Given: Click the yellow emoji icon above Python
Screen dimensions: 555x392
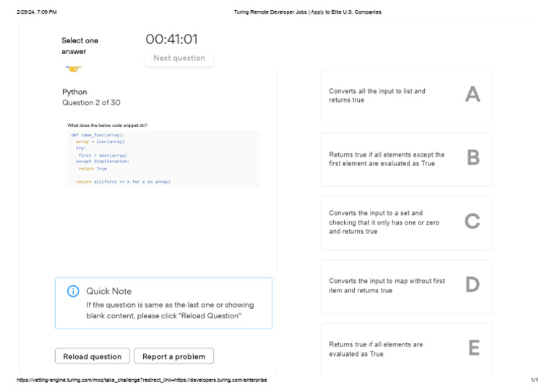Looking at the screenshot, I should pyautogui.click(x=73, y=69).
